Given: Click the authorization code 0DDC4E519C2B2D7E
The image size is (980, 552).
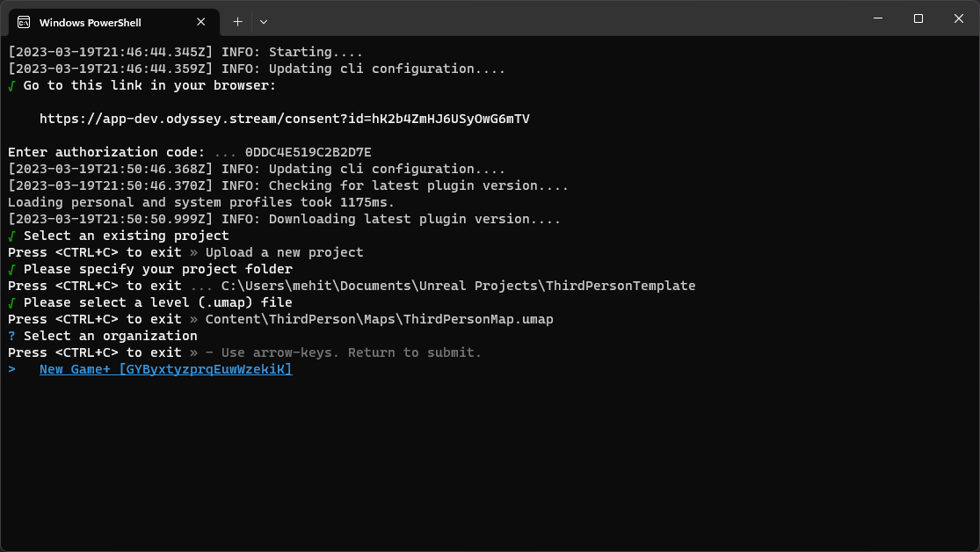Looking at the screenshot, I should pos(309,152).
